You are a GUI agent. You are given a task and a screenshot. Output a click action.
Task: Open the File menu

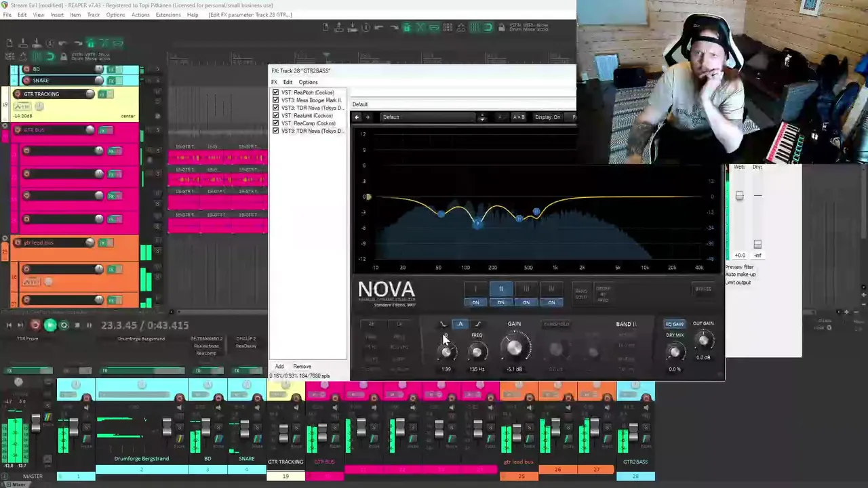[7, 15]
